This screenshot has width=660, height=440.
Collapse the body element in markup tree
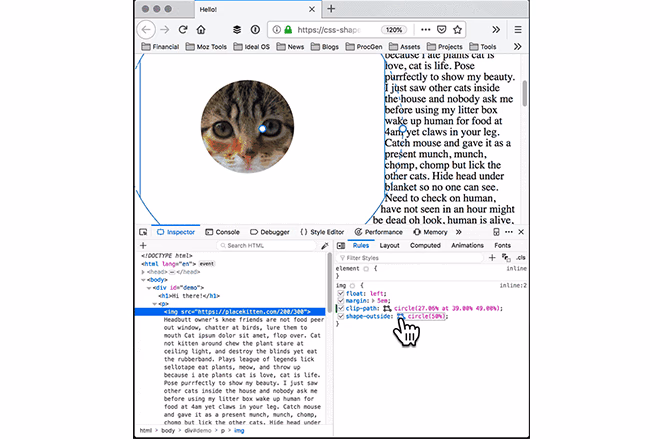pos(143,279)
